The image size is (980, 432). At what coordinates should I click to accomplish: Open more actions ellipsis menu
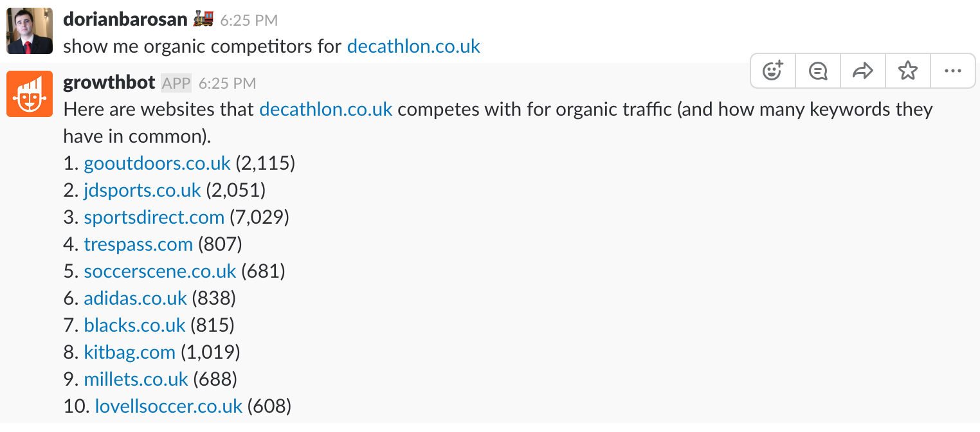click(x=952, y=71)
